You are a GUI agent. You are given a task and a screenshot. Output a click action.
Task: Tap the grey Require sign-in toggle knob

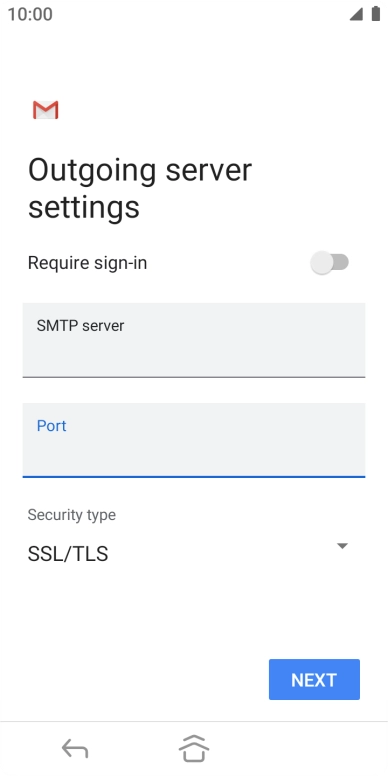[322, 263]
